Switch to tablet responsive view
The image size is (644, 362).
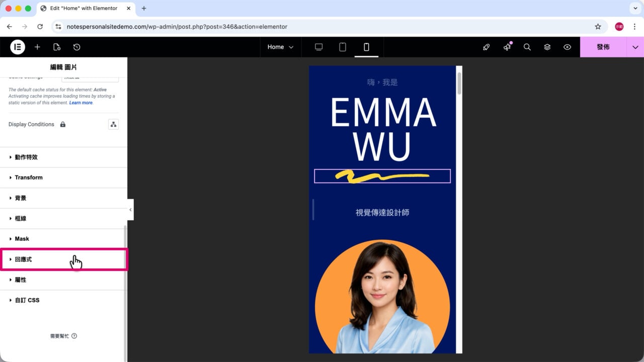pos(343,47)
